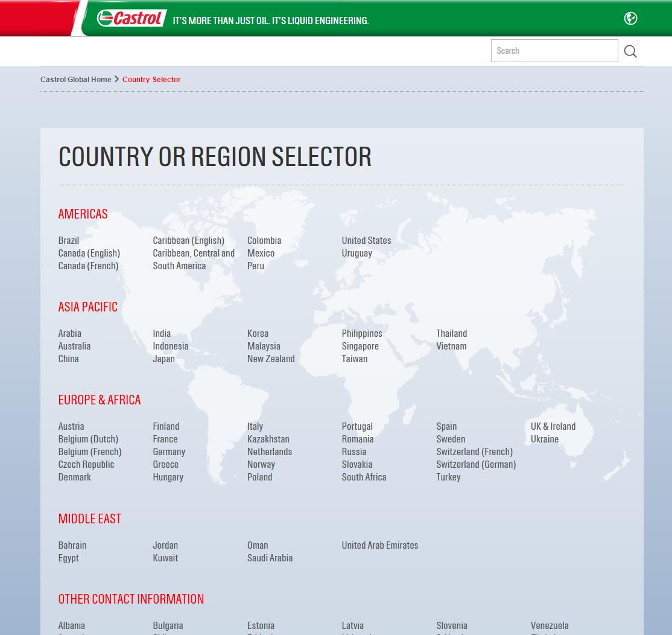Choose Indonesia
The width and height of the screenshot is (672, 635).
point(171,346)
